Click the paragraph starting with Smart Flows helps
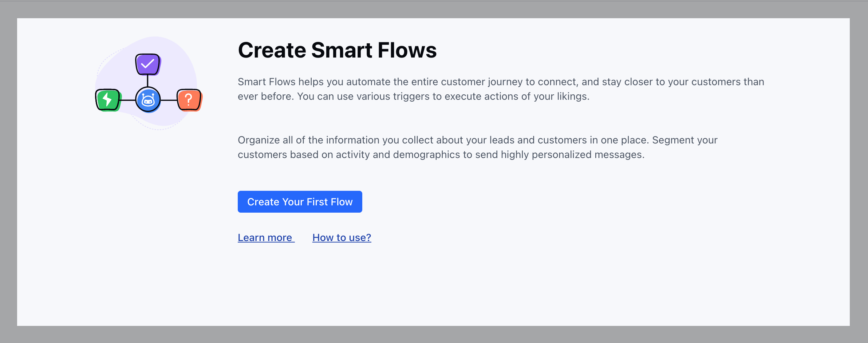 (501, 89)
